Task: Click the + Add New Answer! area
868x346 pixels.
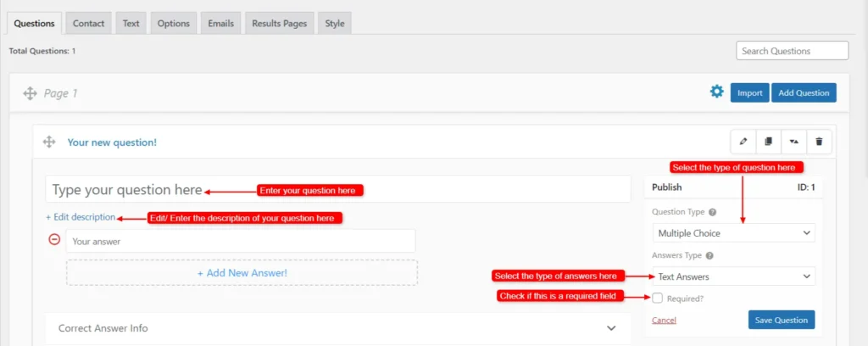Action: click(242, 273)
